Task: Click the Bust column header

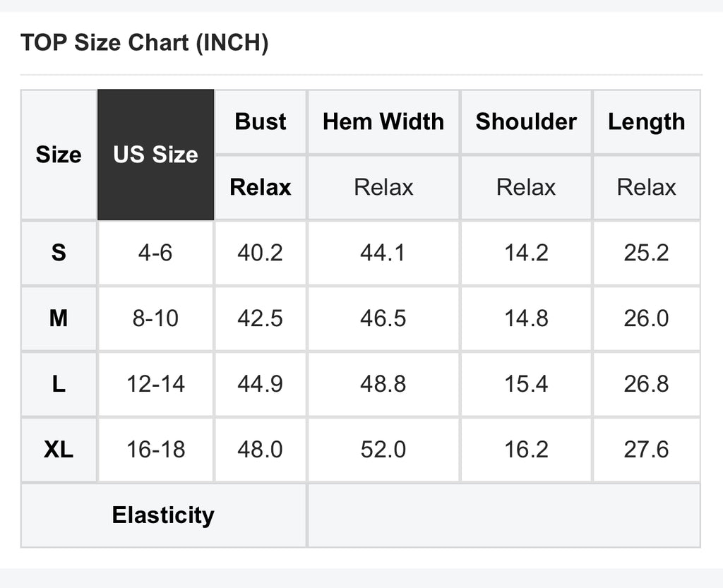Action: [x=261, y=122]
